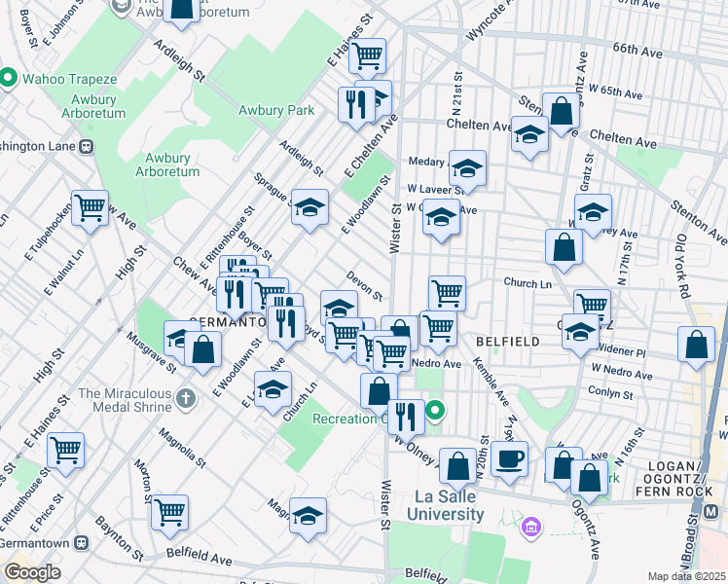Click the school marker right of Chelten Ave label
The image size is (728, 584).
pyautogui.click(x=529, y=135)
